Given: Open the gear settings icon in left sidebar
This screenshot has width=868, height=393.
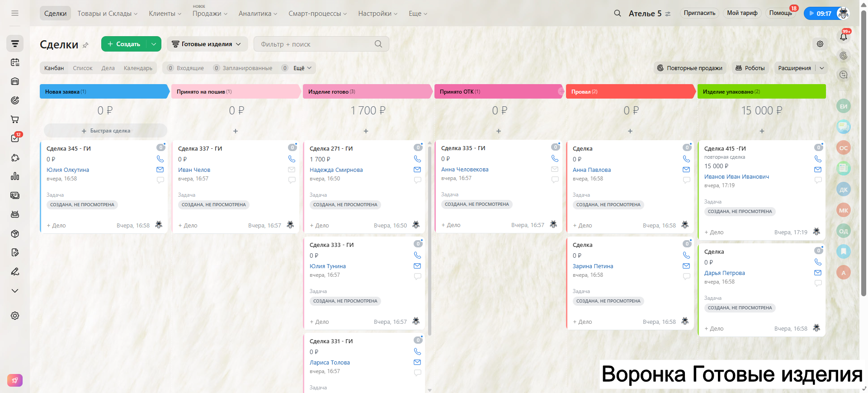Looking at the screenshot, I should pyautogui.click(x=15, y=316).
